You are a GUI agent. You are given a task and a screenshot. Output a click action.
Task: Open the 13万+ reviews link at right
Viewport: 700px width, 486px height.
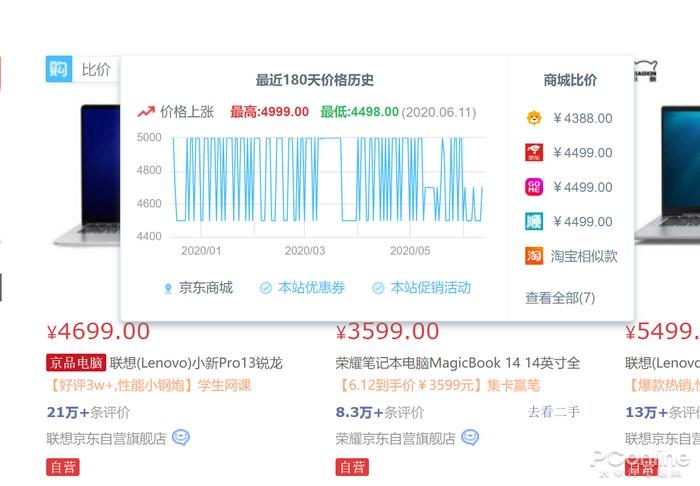tap(662, 412)
